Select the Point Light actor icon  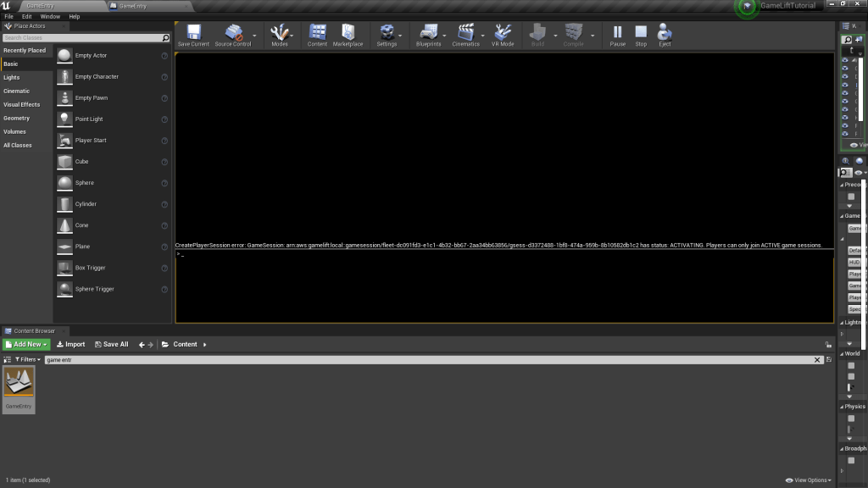(65, 119)
